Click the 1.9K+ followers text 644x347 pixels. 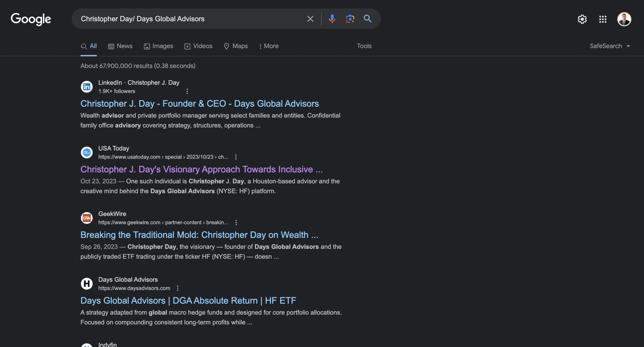click(x=117, y=91)
